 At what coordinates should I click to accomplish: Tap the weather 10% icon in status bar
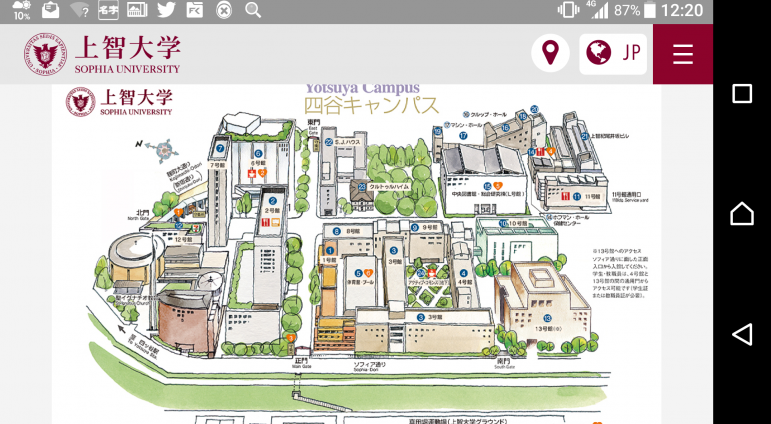[x=22, y=10]
